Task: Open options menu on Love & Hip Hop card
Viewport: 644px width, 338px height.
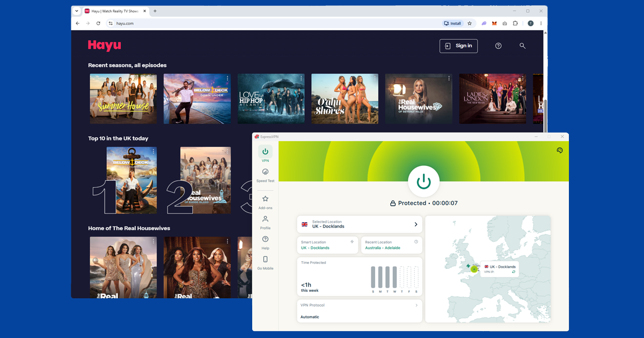Action: pos(302,79)
